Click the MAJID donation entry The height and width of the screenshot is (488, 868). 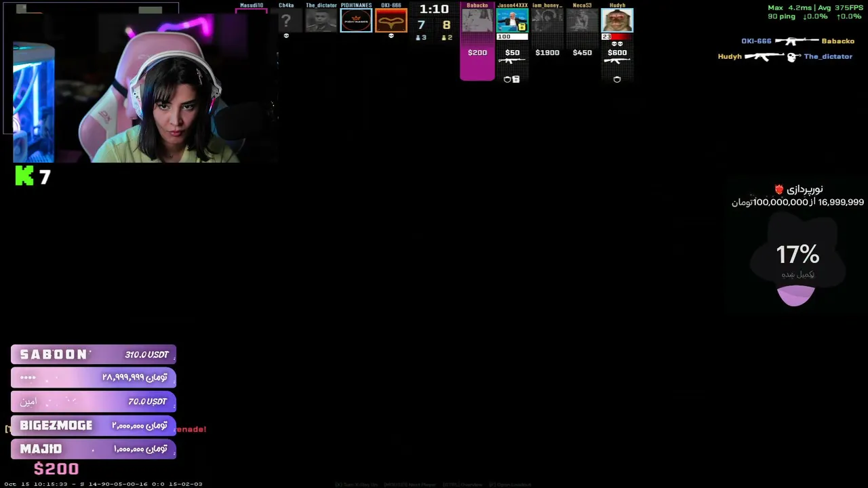pos(94,449)
